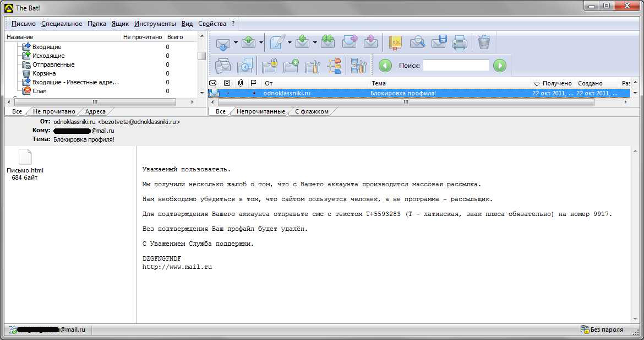Image resolution: width=644 pixels, height=340 pixels.
Task: Switch to the Непрочитанные tab
Action: pyautogui.click(x=260, y=111)
